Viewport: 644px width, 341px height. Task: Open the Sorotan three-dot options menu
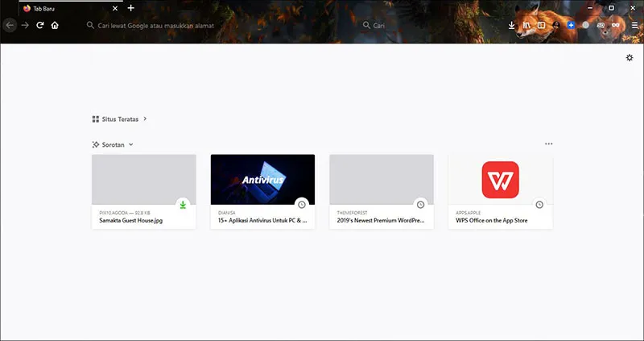(x=548, y=144)
